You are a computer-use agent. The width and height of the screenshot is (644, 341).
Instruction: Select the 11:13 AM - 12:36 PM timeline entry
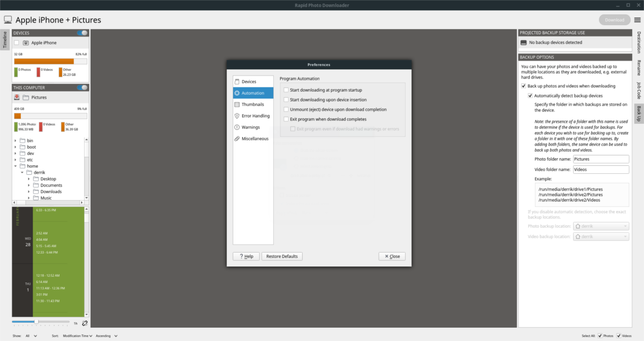pyautogui.click(x=50, y=287)
